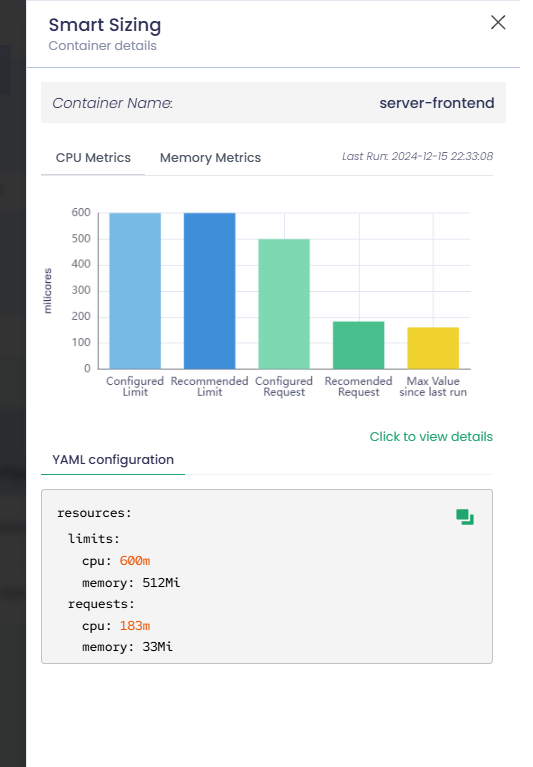
Task: Switch to the Memory Metrics tab
Action: (x=210, y=158)
